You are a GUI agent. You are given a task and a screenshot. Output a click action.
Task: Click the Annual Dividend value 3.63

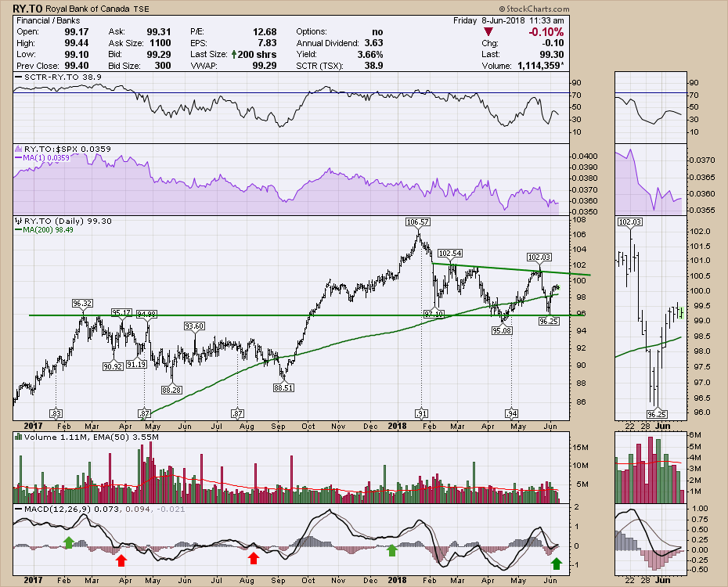pyautogui.click(x=373, y=43)
